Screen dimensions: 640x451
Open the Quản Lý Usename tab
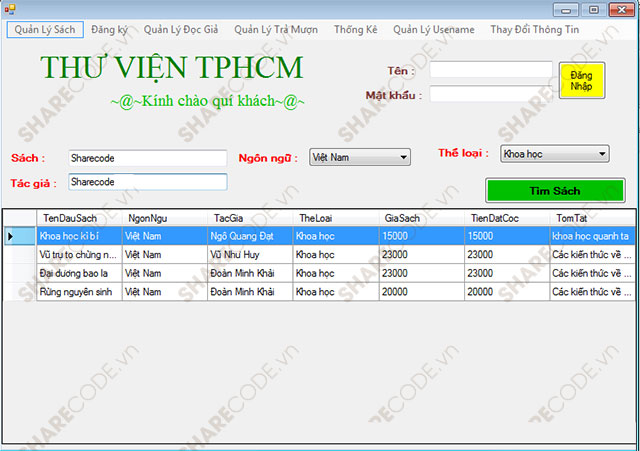click(434, 30)
